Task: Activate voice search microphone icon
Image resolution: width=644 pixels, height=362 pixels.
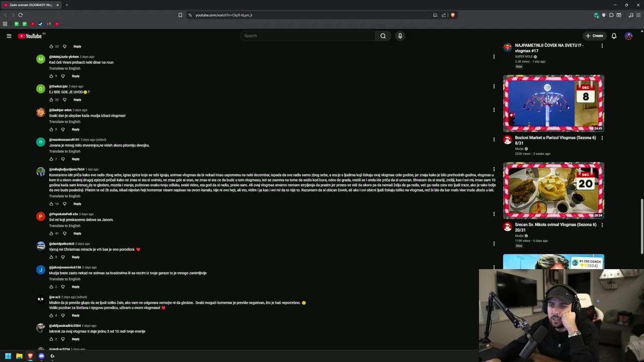Action: (400, 36)
